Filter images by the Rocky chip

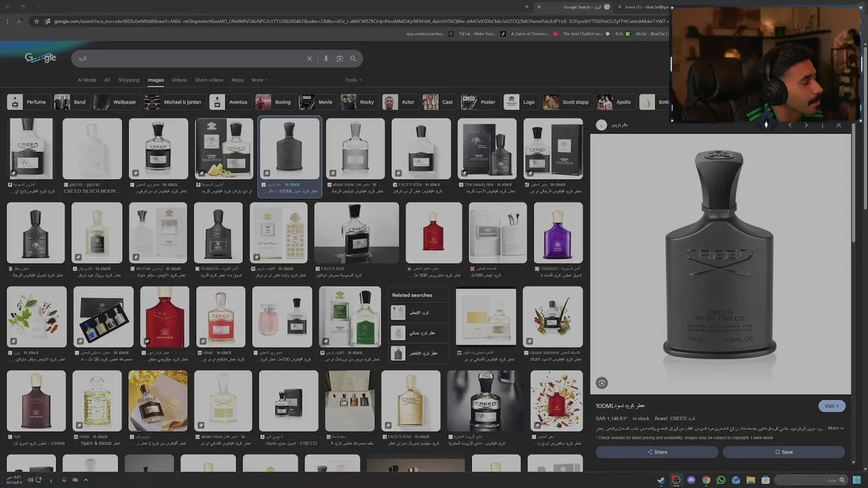pyautogui.click(x=358, y=102)
